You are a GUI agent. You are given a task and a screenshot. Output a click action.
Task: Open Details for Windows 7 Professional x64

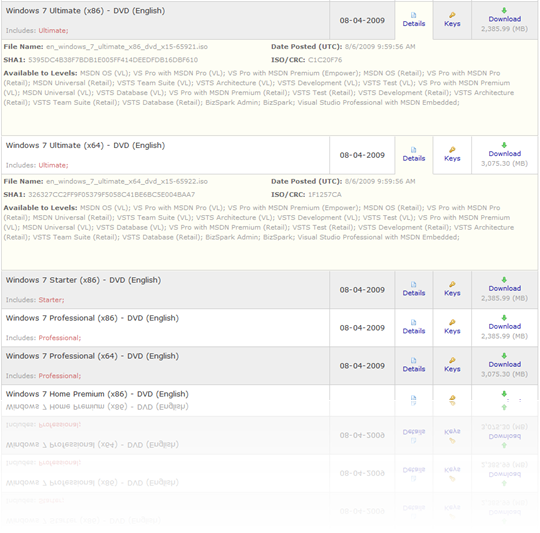tap(414, 365)
